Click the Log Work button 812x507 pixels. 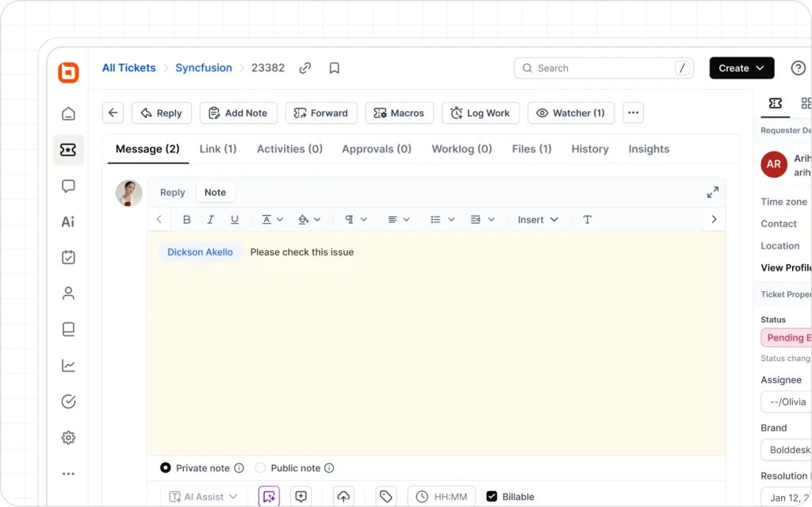pyautogui.click(x=481, y=113)
